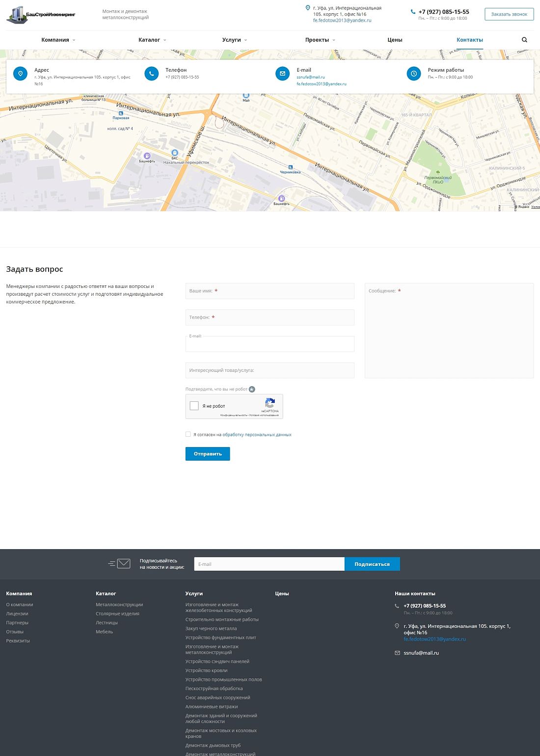Screen dimensions: 540x756
Task: Click header email fe.fedotow2013@yandex.ru link
Action: [342, 21]
